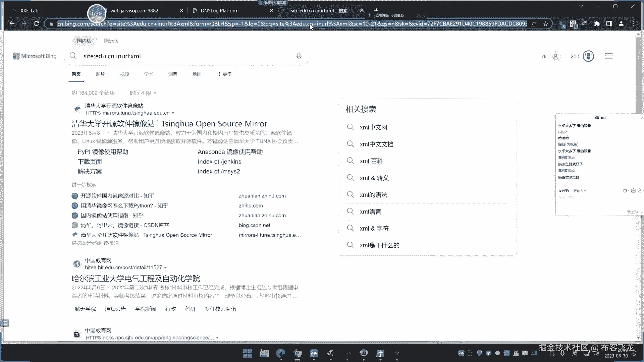
Task: Click the Bing account profile icon
Action: [555, 56]
